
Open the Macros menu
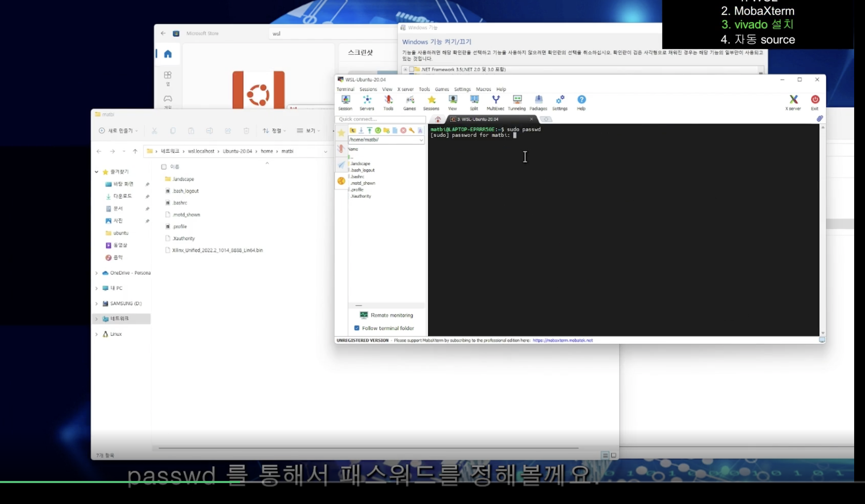483,89
